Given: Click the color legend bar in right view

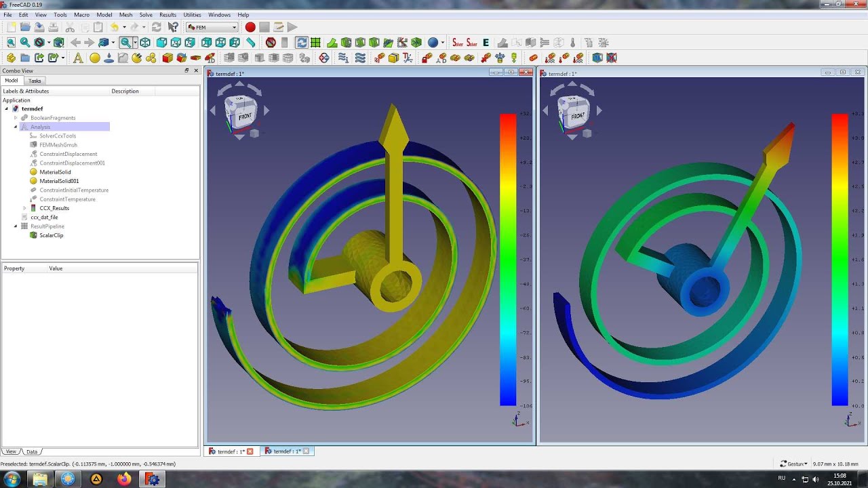Looking at the screenshot, I should tap(840, 260).
